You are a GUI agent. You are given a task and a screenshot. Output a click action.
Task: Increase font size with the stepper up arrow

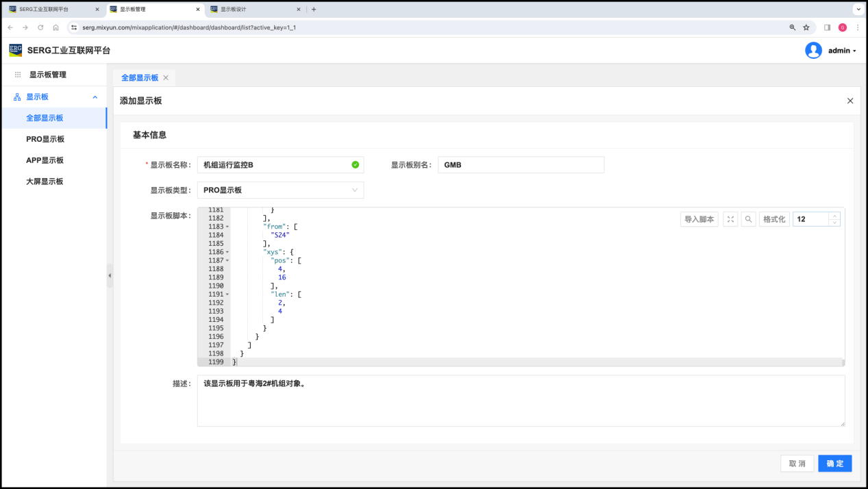click(834, 216)
